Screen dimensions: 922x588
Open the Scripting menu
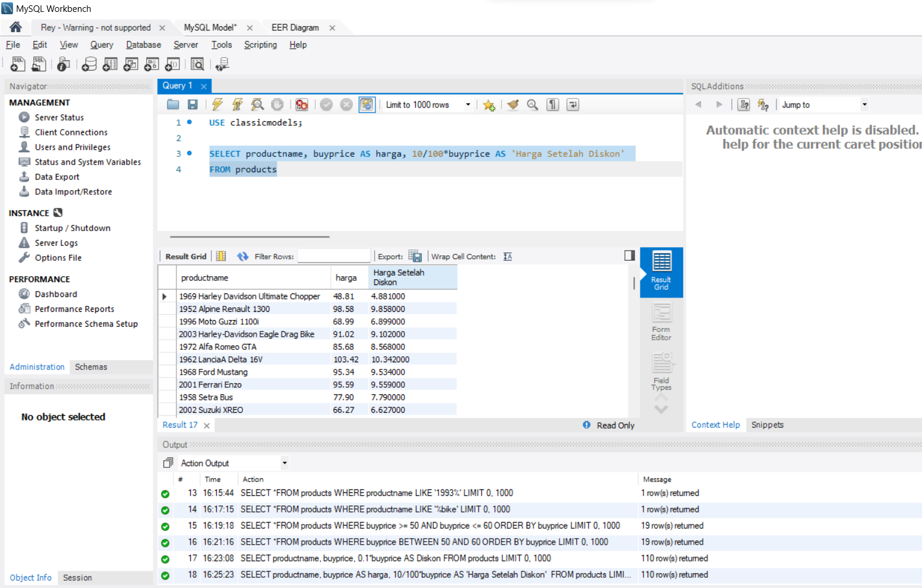point(260,45)
